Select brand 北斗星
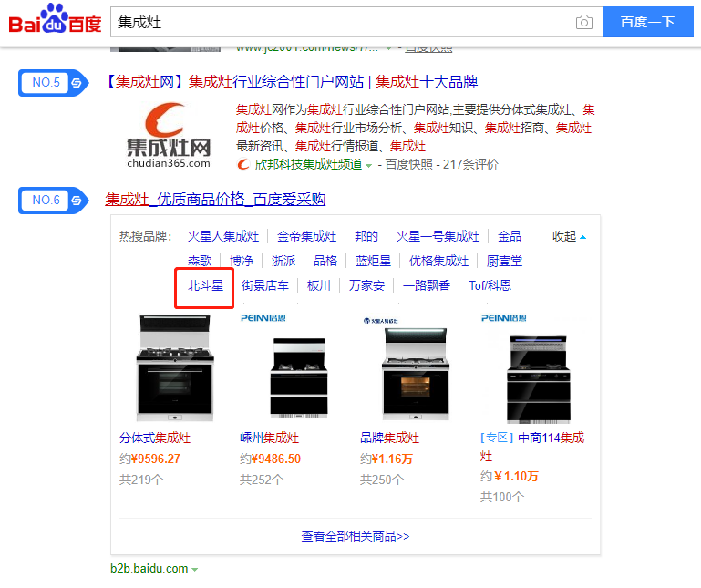This screenshot has width=701, height=588. [205, 285]
